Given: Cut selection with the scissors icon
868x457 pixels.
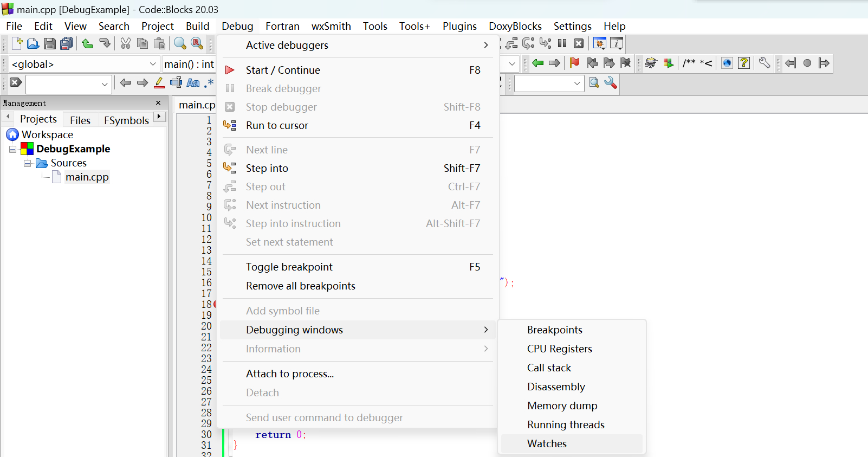Looking at the screenshot, I should [126, 43].
